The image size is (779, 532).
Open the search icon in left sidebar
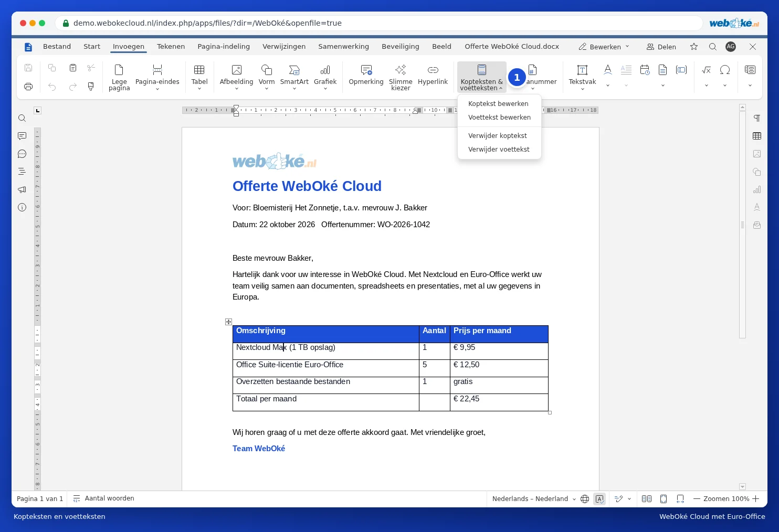pyautogui.click(x=22, y=118)
